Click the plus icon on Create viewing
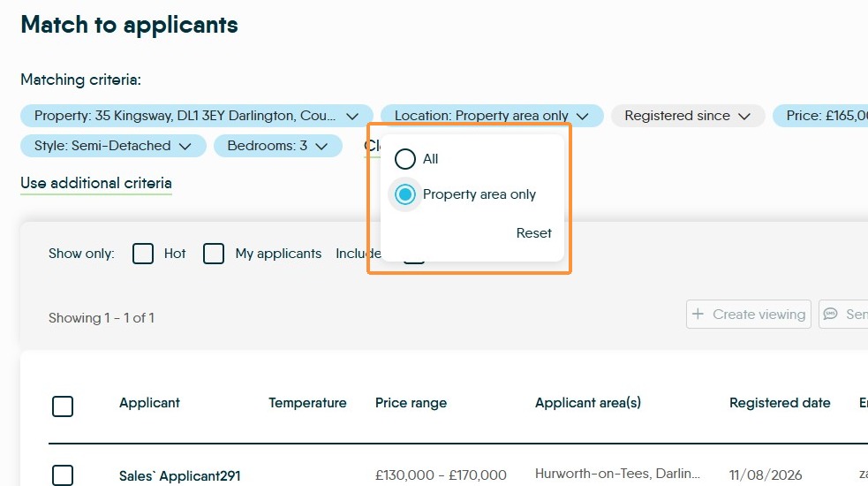Viewport: 868px width, 486px height. point(698,315)
